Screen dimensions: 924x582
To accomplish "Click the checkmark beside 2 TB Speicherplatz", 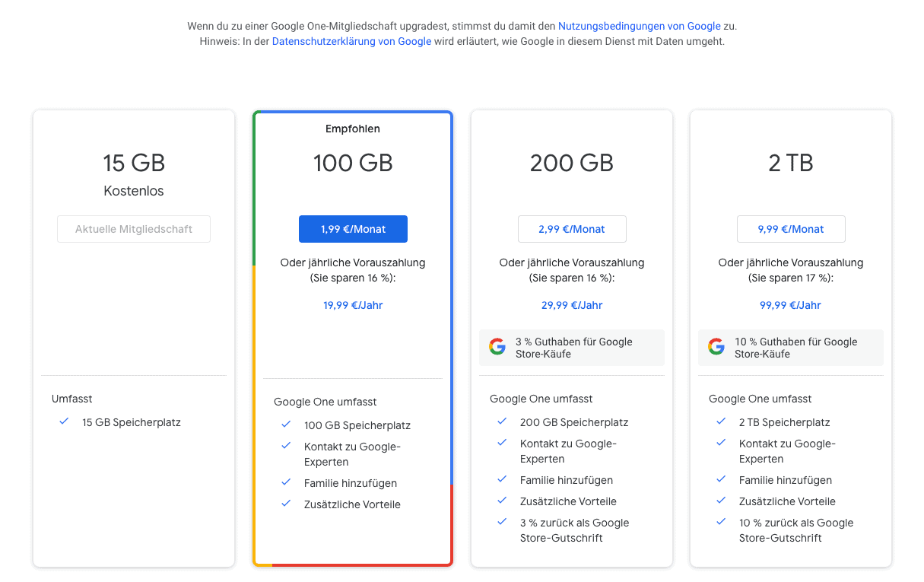I will (x=721, y=422).
